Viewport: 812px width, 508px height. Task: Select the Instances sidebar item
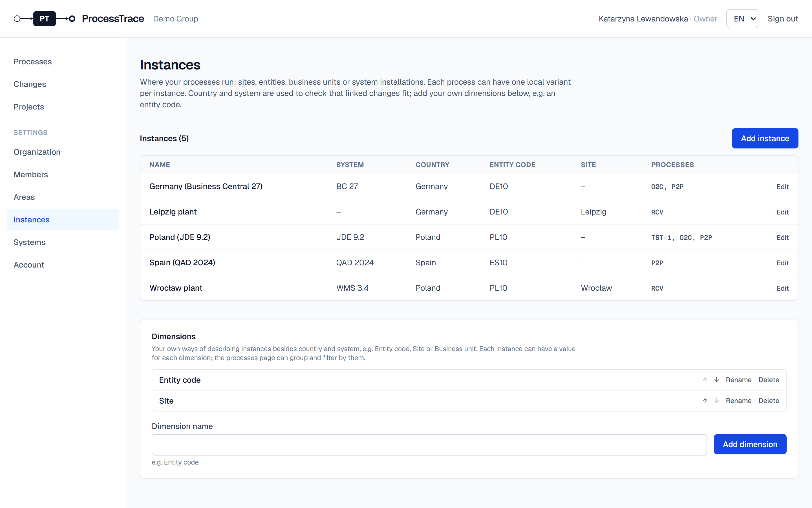63,220
